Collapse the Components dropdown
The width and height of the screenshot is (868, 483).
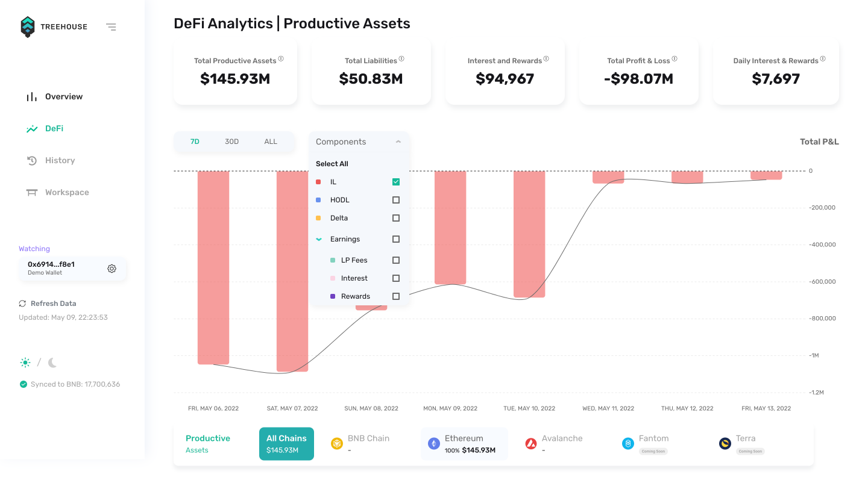coord(398,142)
